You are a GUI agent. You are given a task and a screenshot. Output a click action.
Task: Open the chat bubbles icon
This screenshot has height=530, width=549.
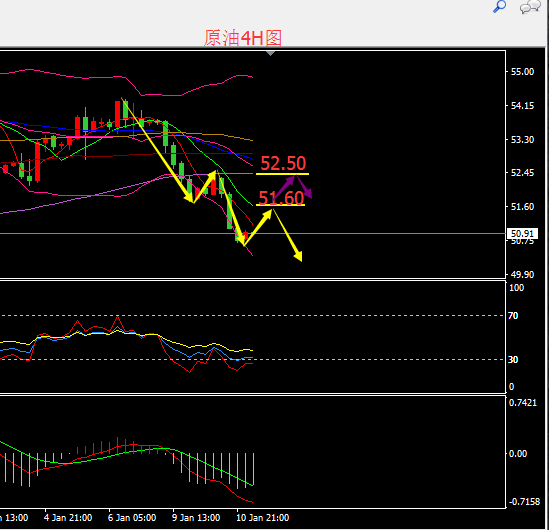pyautogui.click(x=530, y=7)
